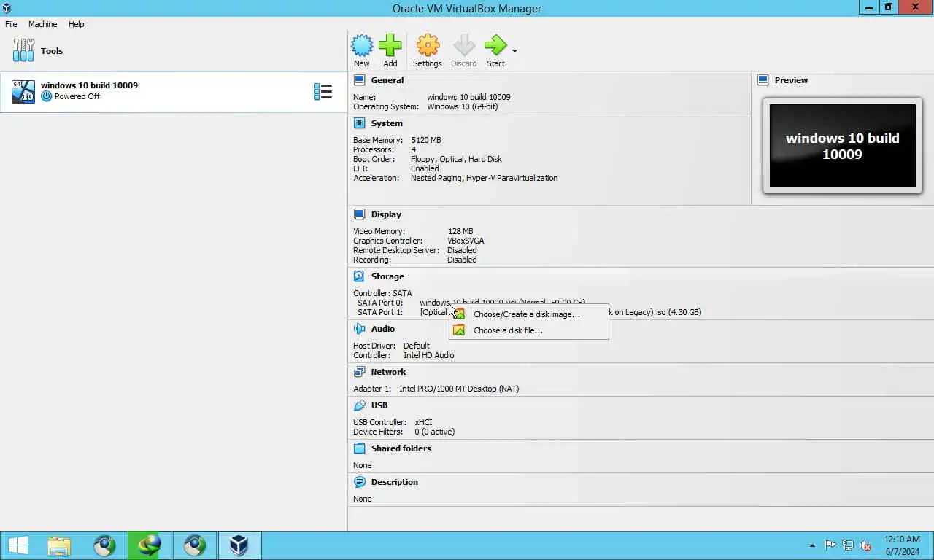Click the Intel HD Audio controller value

click(x=428, y=355)
